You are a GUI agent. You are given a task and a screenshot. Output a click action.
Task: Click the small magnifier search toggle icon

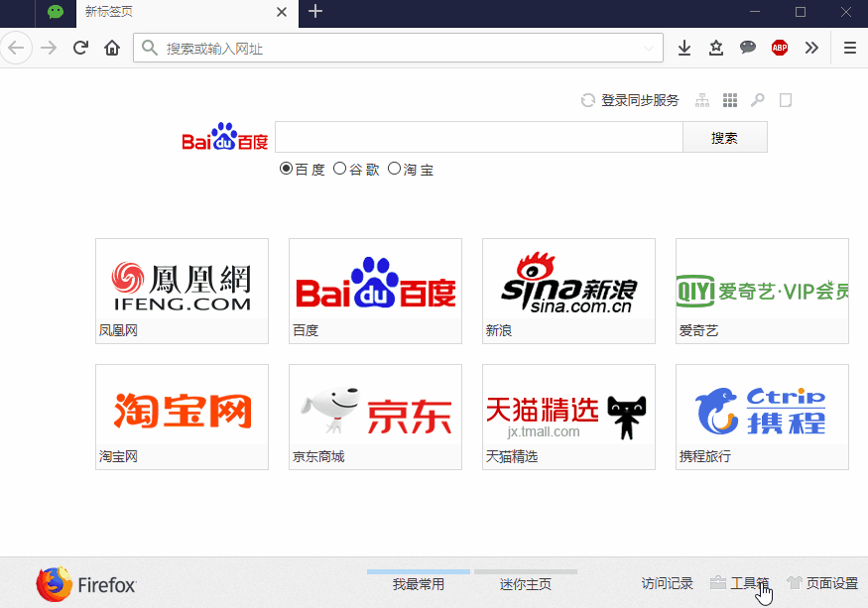[757, 100]
